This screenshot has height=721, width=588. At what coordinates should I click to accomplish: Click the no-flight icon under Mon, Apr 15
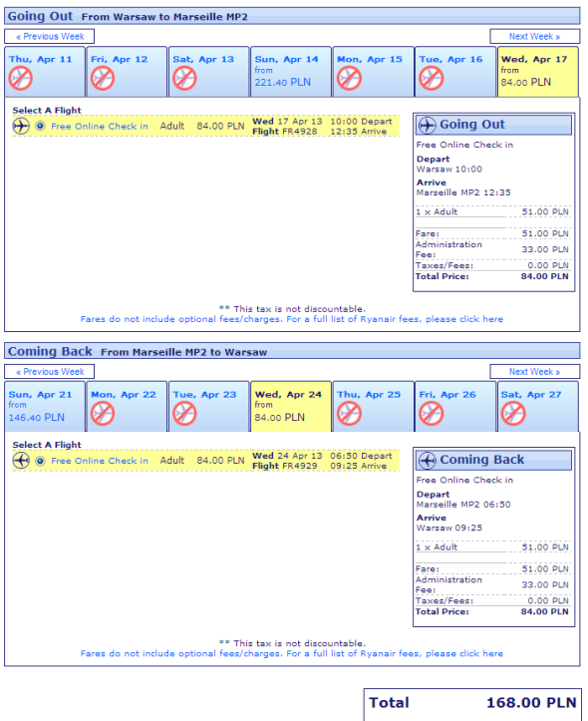pos(349,78)
